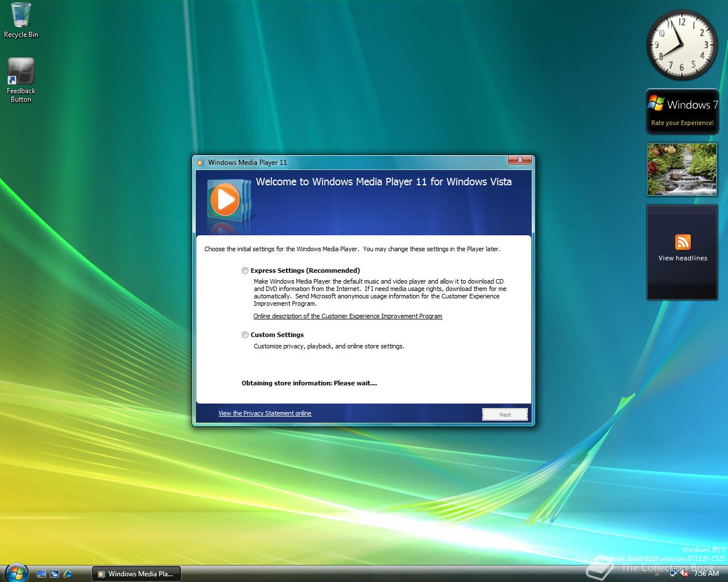This screenshot has width=728, height=582.
Task: Click View headlines in feed gadget
Action: coord(682,258)
